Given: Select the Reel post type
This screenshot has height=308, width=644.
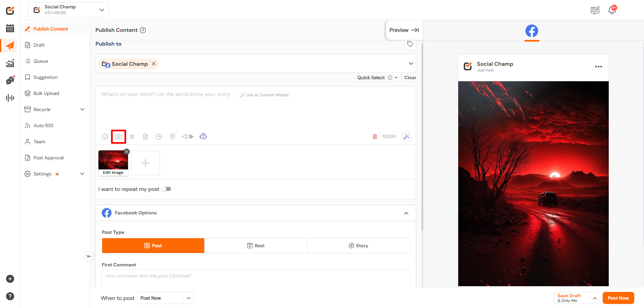Looking at the screenshot, I should [x=256, y=246].
